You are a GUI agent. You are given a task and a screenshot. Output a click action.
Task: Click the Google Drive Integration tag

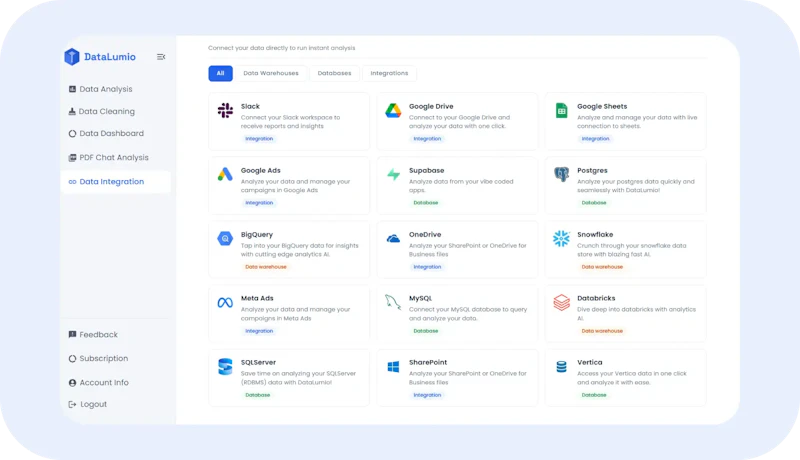point(427,139)
